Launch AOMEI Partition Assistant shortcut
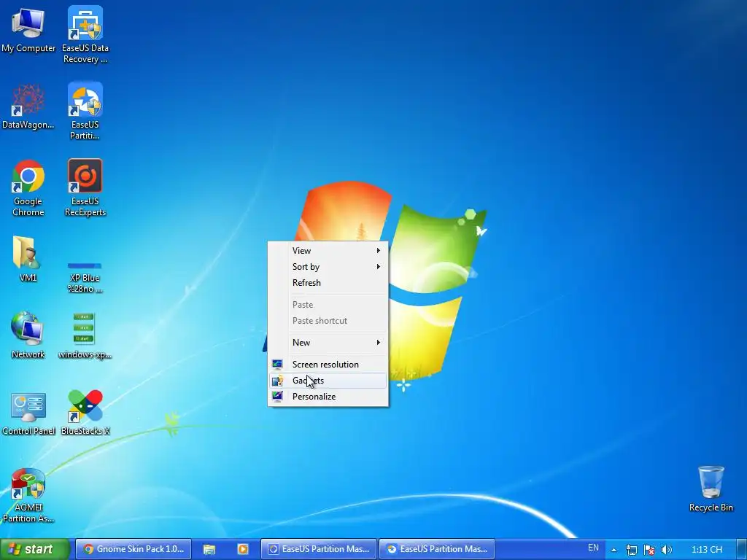This screenshot has width=747, height=560. [28, 495]
